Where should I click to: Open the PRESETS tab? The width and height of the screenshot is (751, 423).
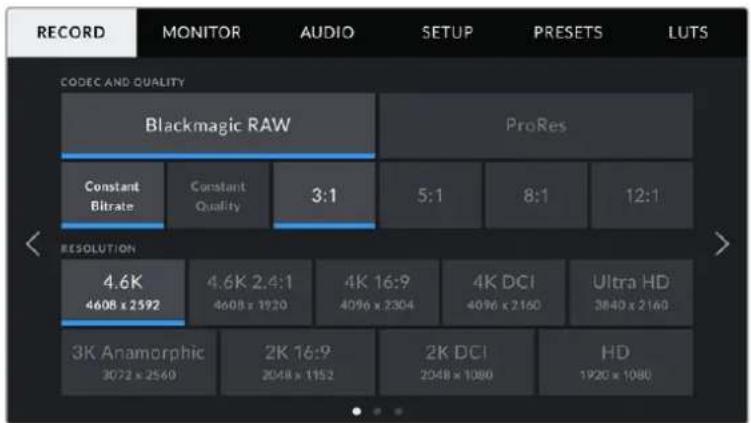pos(568,33)
